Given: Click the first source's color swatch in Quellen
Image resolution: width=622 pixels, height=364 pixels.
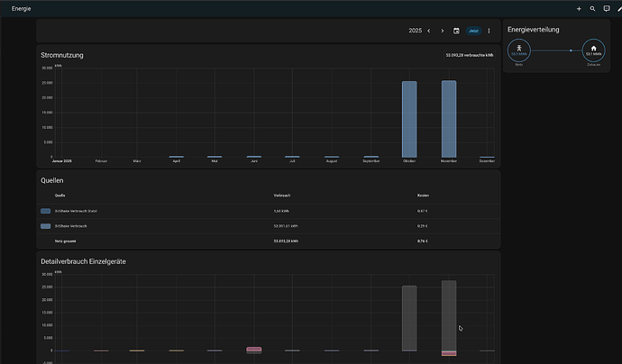Looking at the screenshot, I should tap(46, 211).
